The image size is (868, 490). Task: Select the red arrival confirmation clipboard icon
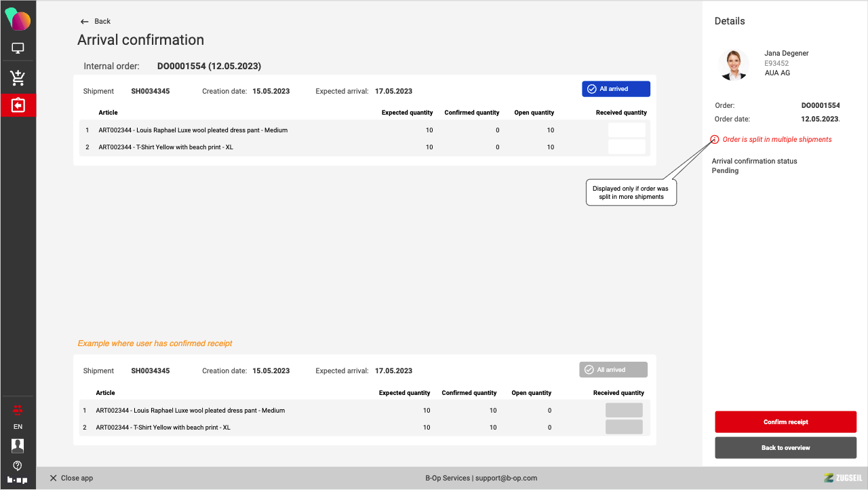click(18, 105)
